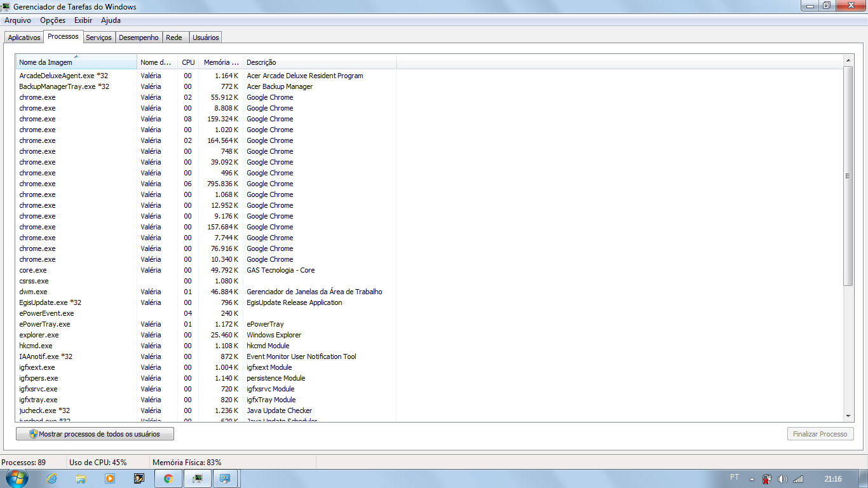The width and height of the screenshot is (868, 488).
Task: Select the chrome.exe row using 55.912 K
Action: coord(207,97)
